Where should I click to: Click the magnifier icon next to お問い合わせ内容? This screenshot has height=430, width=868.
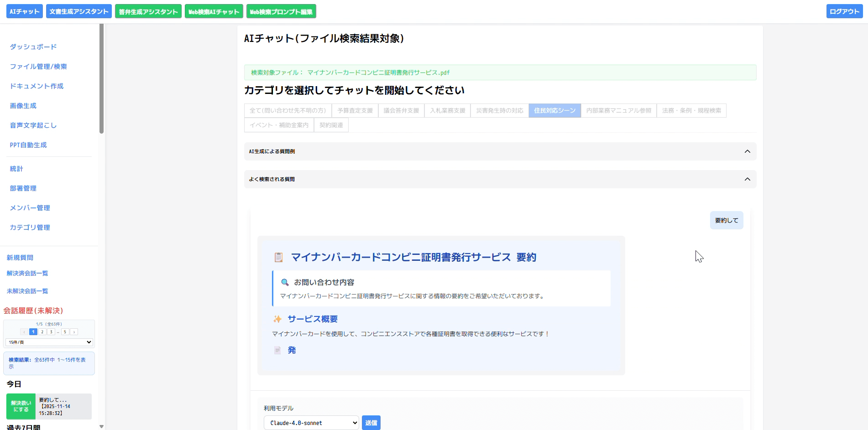coord(285,282)
